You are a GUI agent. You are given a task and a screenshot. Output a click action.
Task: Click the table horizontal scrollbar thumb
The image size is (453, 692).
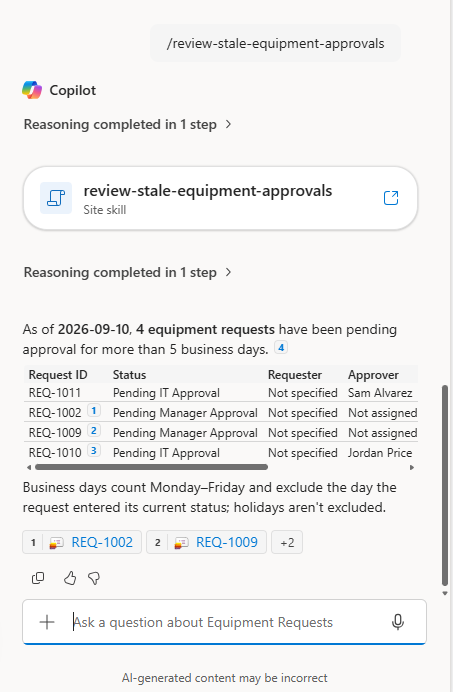point(151,467)
